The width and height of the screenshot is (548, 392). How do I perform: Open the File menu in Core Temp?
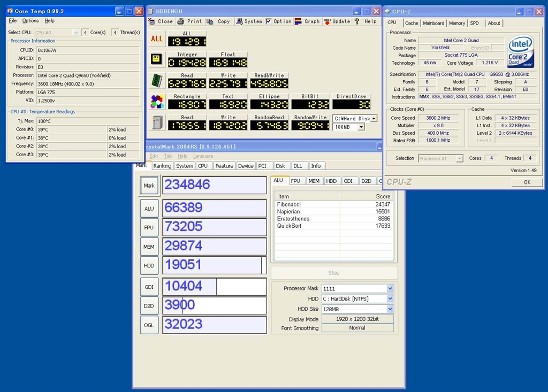point(13,21)
